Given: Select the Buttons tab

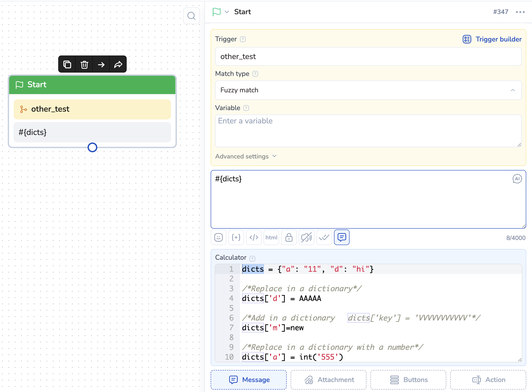Looking at the screenshot, I should pyautogui.click(x=408, y=380).
